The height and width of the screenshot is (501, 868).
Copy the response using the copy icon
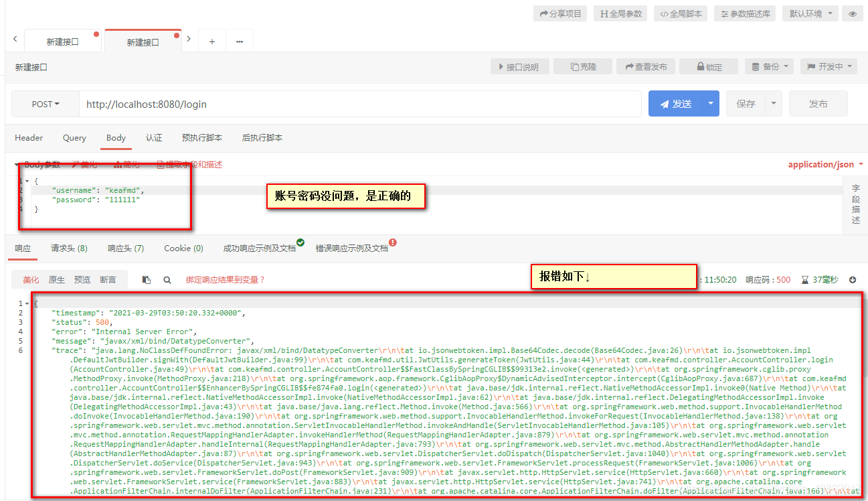coord(147,280)
